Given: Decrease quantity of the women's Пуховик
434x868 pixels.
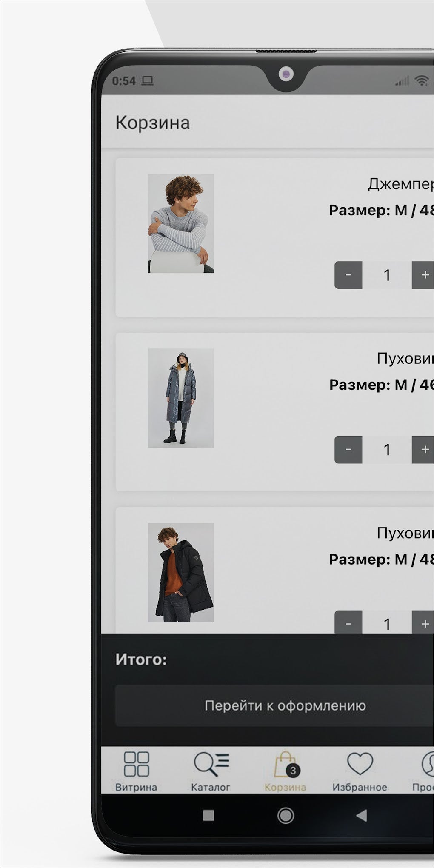Looking at the screenshot, I should click(x=348, y=450).
